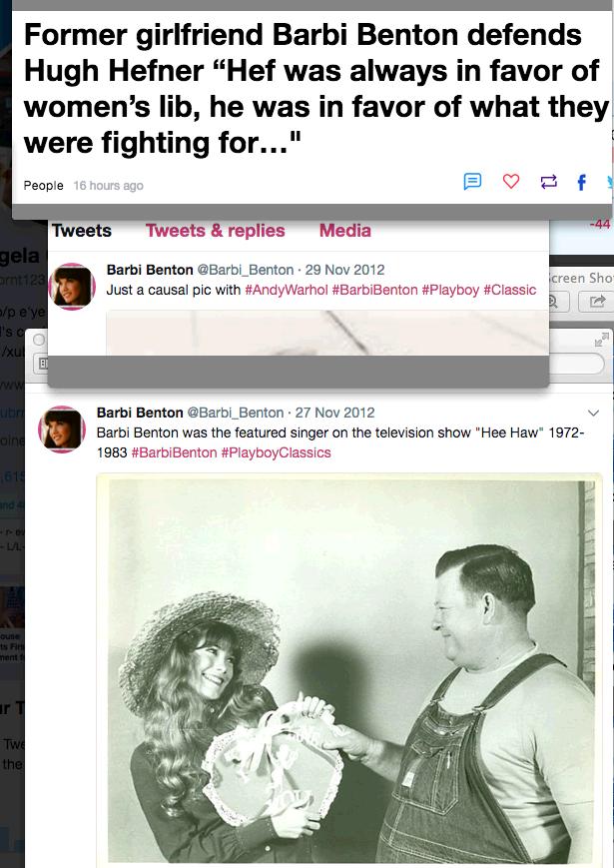The height and width of the screenshot is (868, 614).
Task: Switch to the Media tab
Action: [345, 231]
